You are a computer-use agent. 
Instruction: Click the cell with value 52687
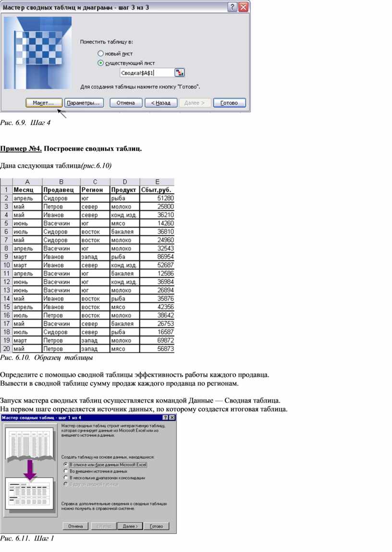pyautogui.click(x=157, y=265)
